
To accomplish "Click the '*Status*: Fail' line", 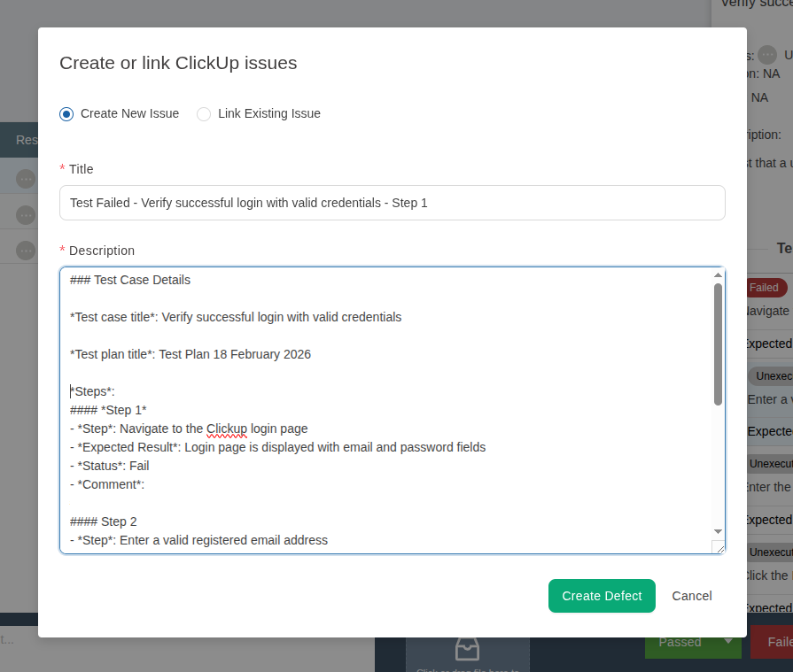I will 109,466.
